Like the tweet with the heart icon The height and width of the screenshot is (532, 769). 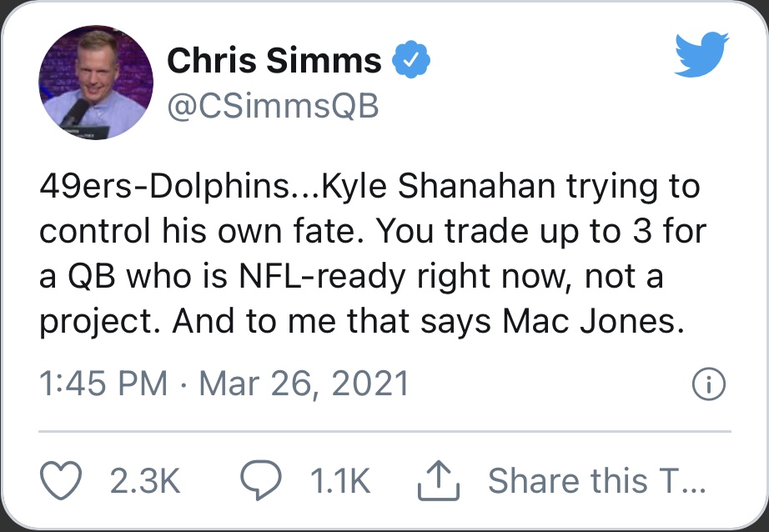tap(60, 480)
